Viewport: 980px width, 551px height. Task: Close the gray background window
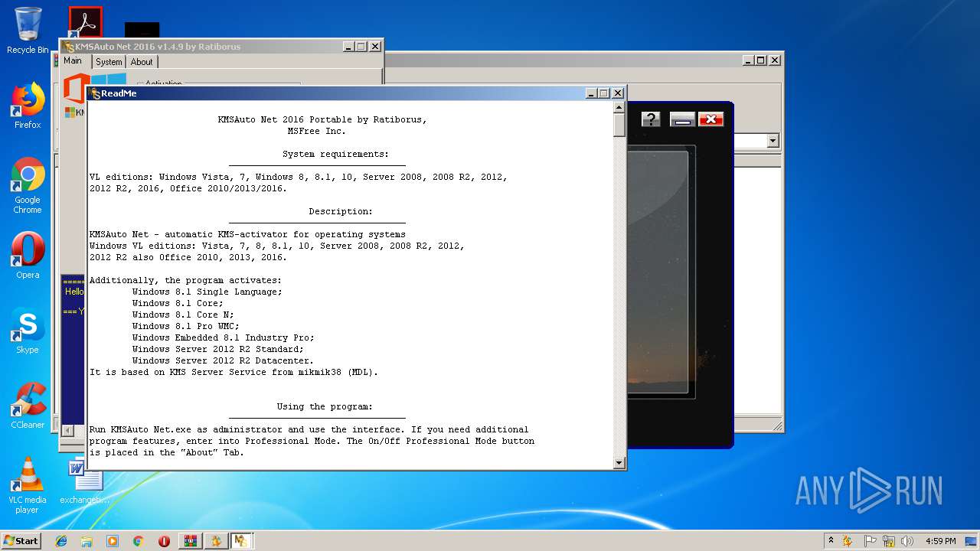click(x=775, y=60)
